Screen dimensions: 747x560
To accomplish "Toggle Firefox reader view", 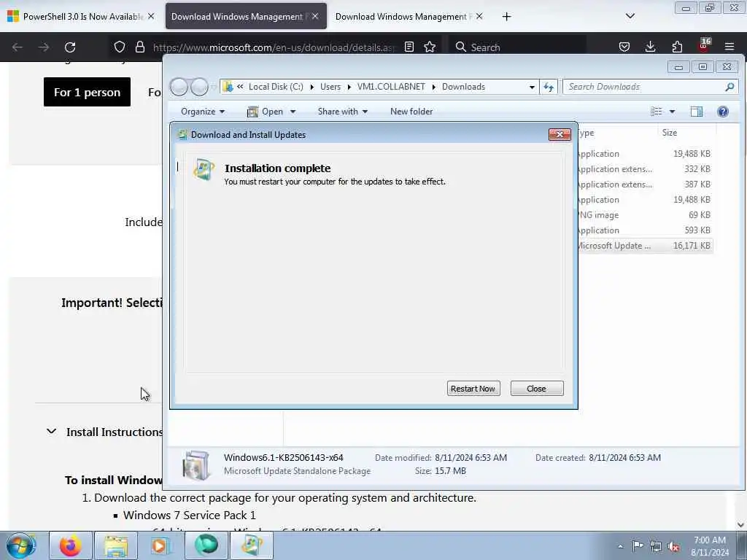I will (x=409, y=47).
